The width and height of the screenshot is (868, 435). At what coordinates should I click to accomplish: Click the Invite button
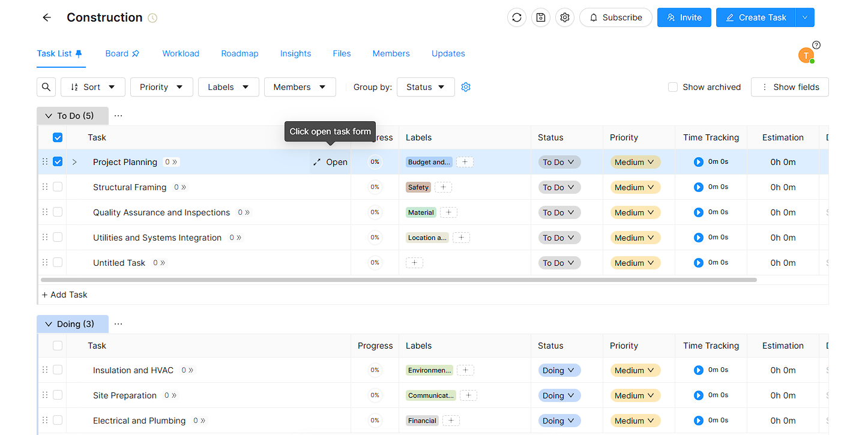point(684,18)
